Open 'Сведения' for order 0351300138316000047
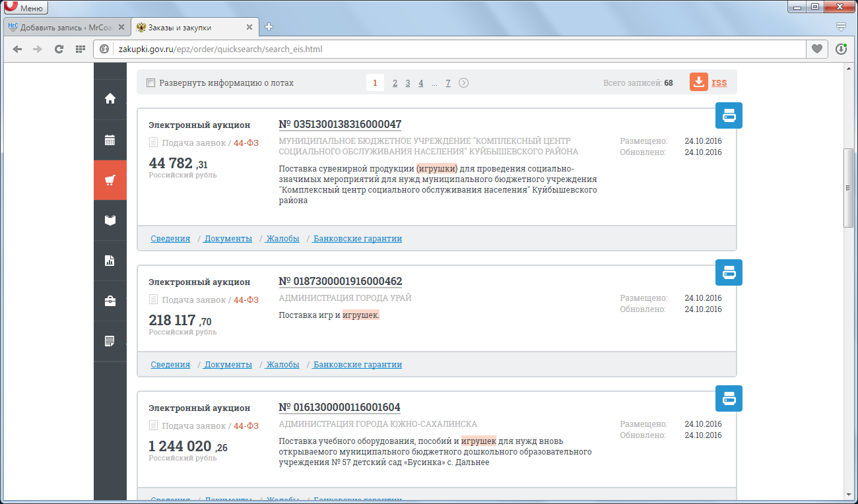Image resolution: width=858 pixels, height=504 pixels. tap(170, 238)
